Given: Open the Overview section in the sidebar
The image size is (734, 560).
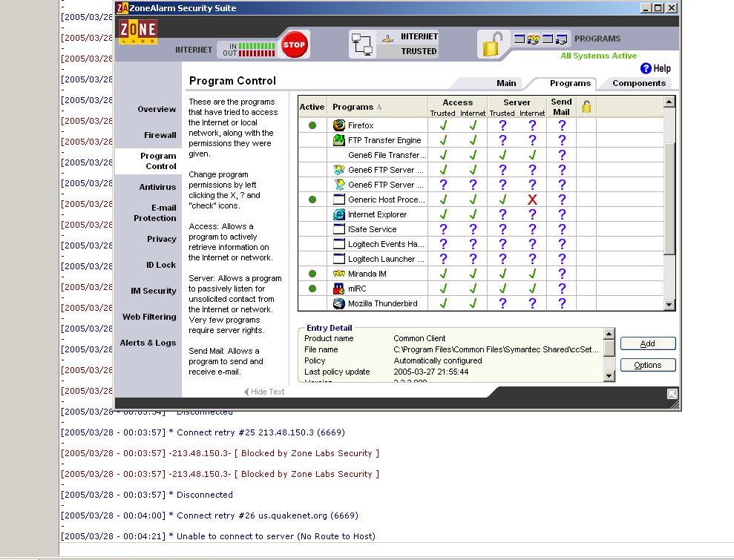Looking at the screenshot, I should coord(157,109).
